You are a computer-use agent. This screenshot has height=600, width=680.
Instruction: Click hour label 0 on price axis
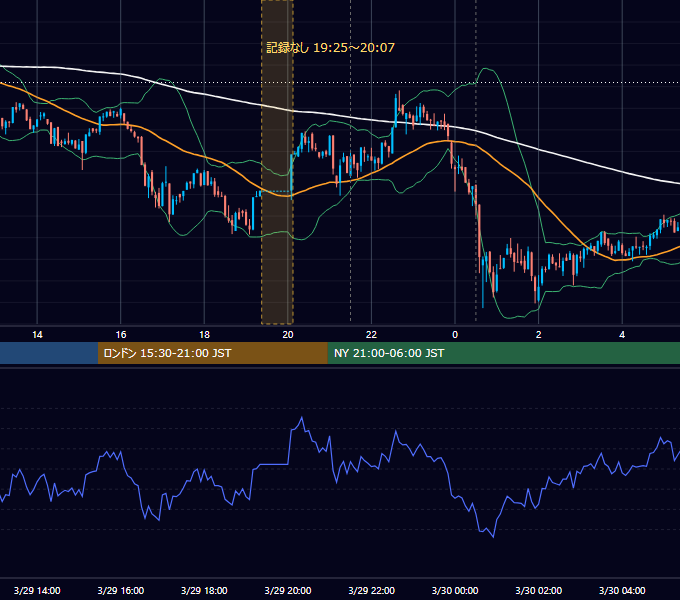click(x=455, y=335)
